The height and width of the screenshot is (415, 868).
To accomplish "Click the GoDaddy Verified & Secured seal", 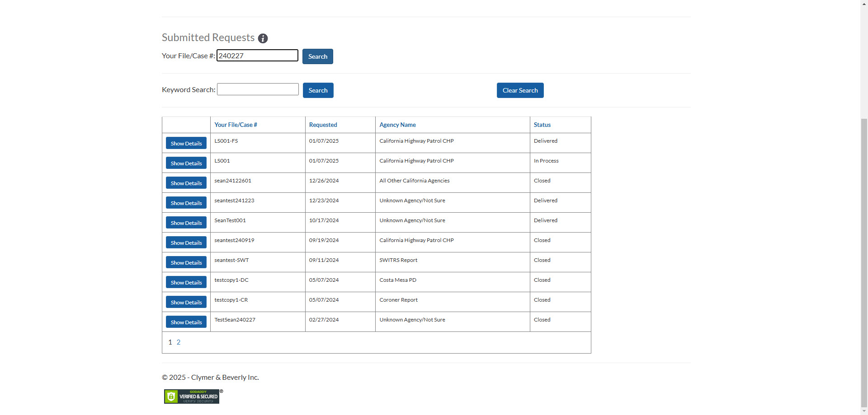I will [x=192, y=396].
